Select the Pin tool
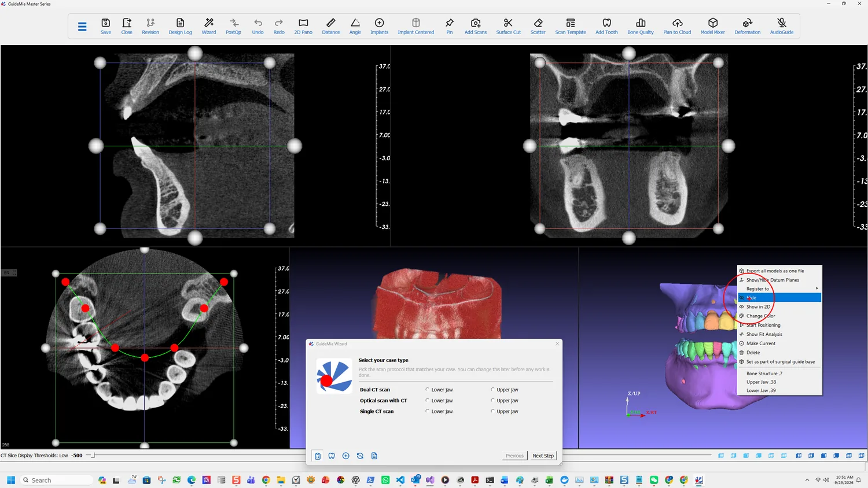Viewport: 868px width, 488px height. click(450, 26)
